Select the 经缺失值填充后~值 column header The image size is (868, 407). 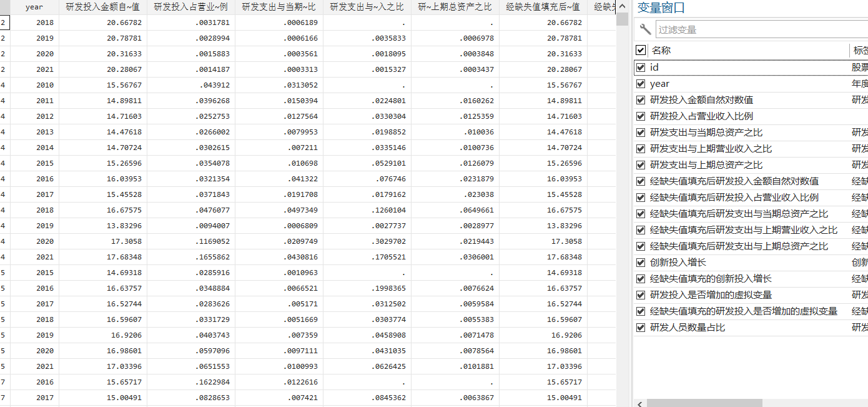click(542, 7)
